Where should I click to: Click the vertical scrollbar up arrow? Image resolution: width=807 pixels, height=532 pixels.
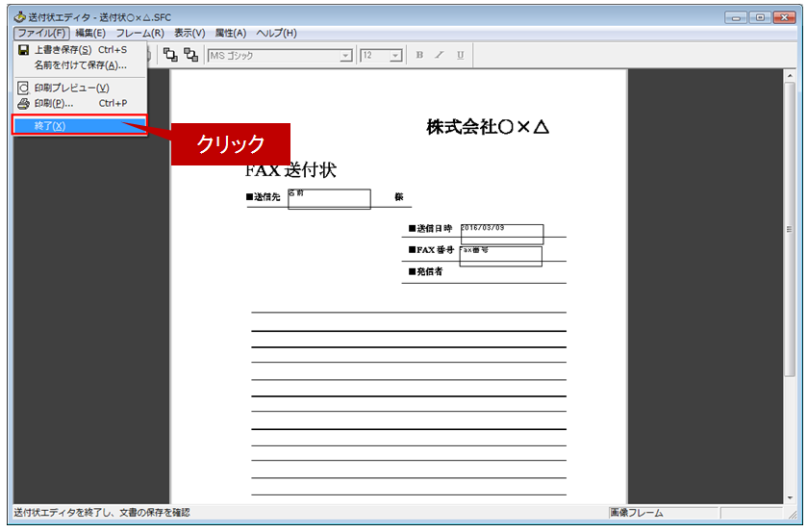click(790, 76)
